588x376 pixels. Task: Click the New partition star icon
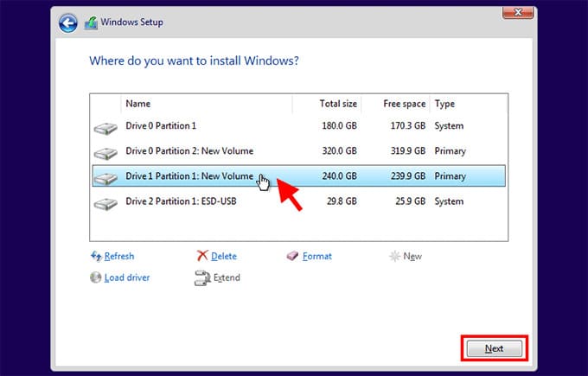(x=395, y=257)
